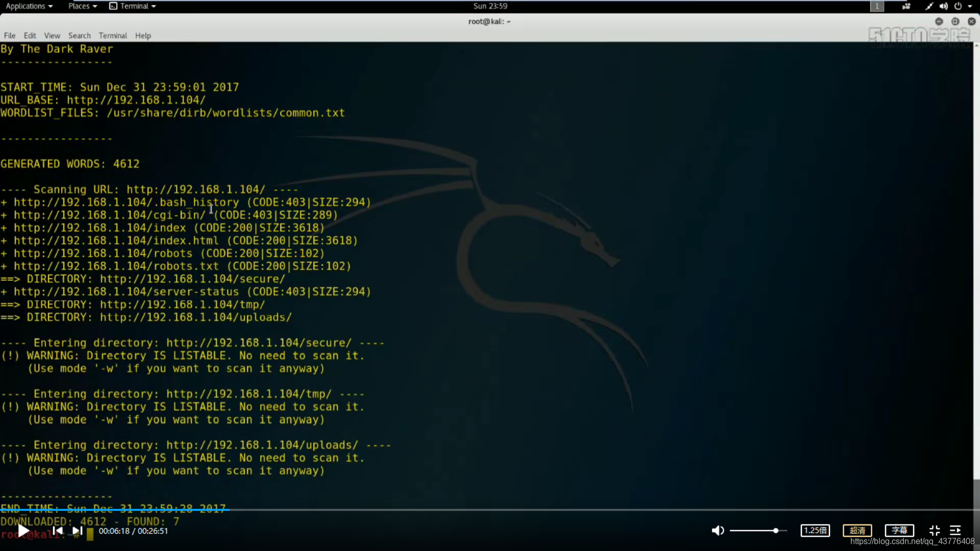980x551 pixels.
Task: Click the server-status URL result line
Action: click(x=186, y=292)
